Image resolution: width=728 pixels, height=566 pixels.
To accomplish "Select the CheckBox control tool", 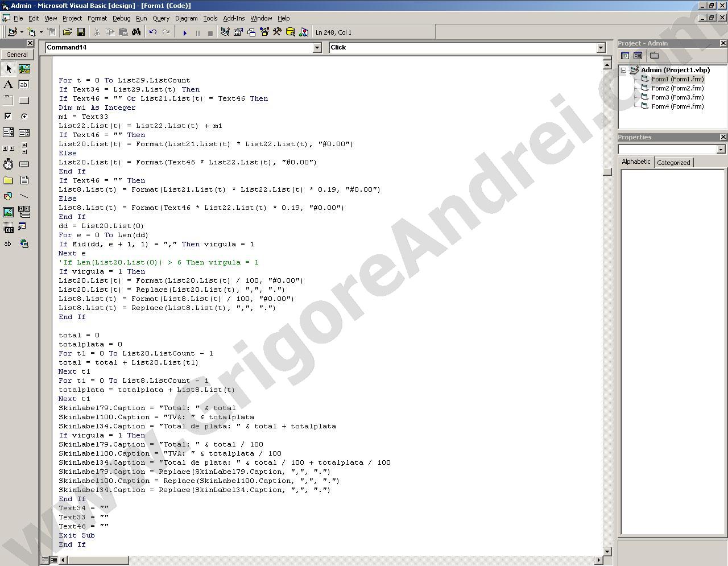I will 9,117.
